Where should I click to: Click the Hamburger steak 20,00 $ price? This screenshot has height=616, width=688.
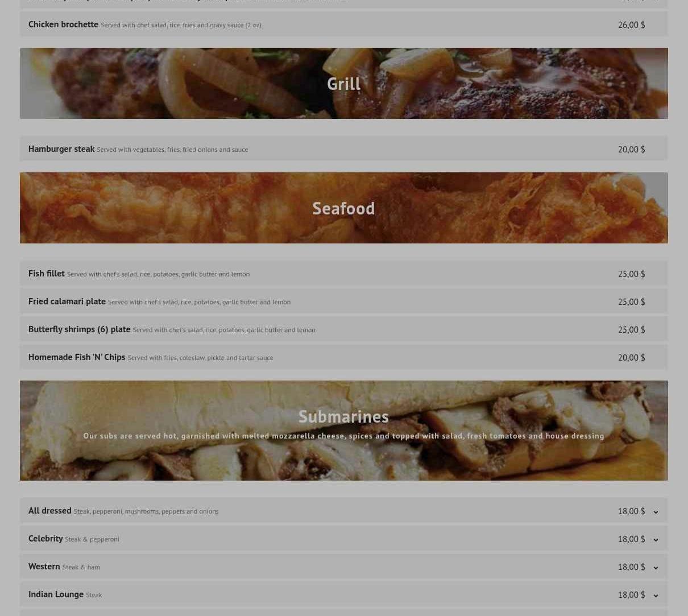click(631, 150)
